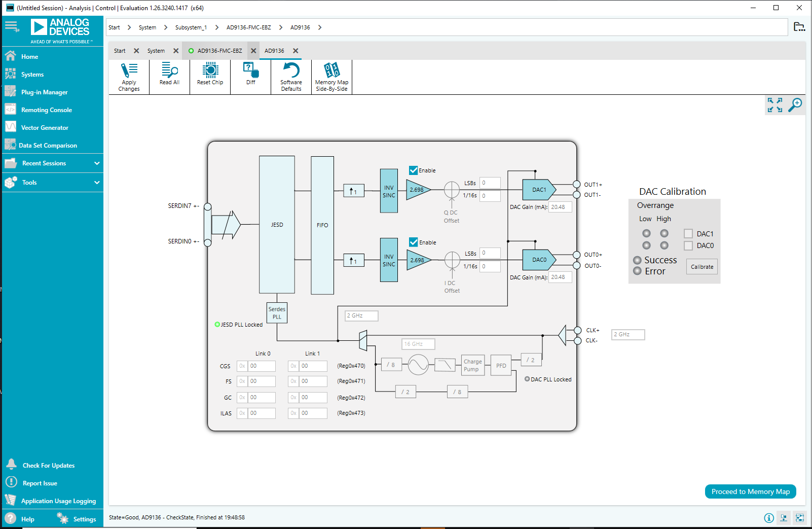Click the fit-to-screen arrows icon
Screen dimensions: 812x529
coord(774,105)
